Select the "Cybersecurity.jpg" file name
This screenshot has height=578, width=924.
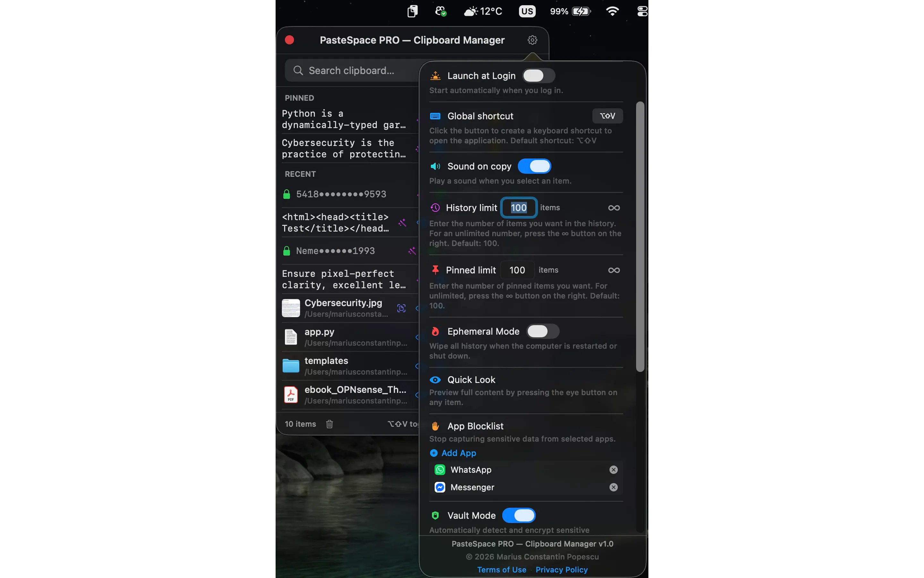[343, 303]
